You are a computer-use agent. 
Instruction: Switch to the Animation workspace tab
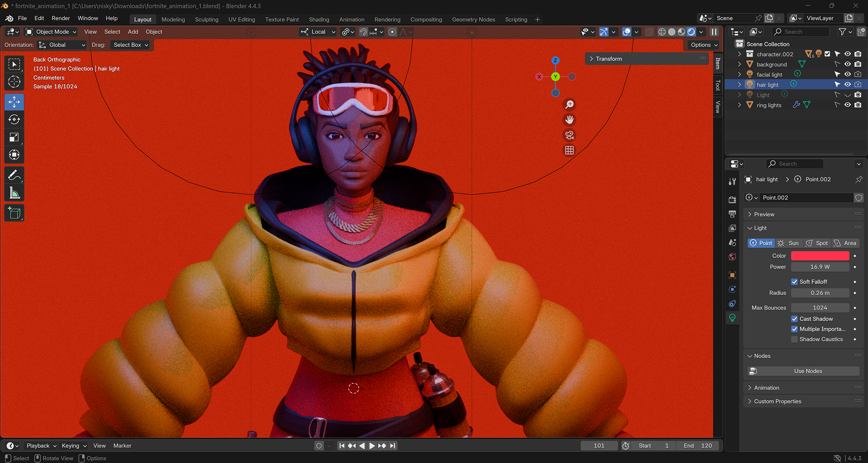click(x=352, y=19)
